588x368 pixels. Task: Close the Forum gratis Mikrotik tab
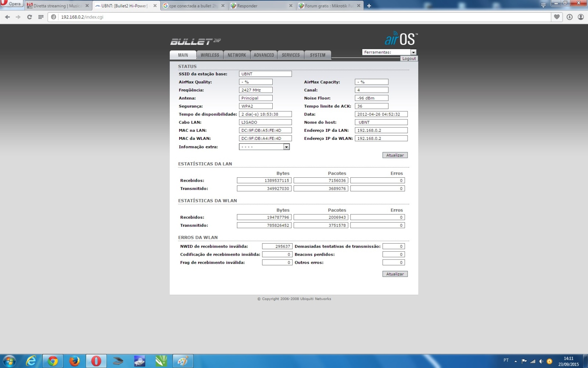(x=359, y=6)
